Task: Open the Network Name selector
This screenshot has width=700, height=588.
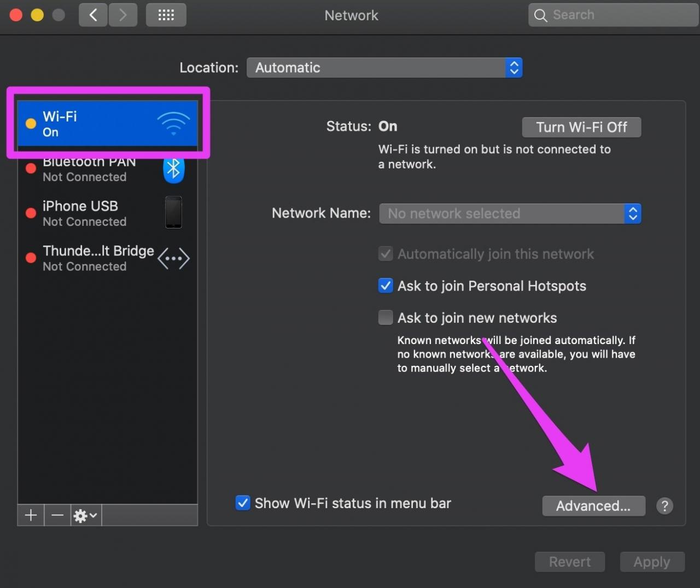Action: pyautogui.click(x=510, y=213)
